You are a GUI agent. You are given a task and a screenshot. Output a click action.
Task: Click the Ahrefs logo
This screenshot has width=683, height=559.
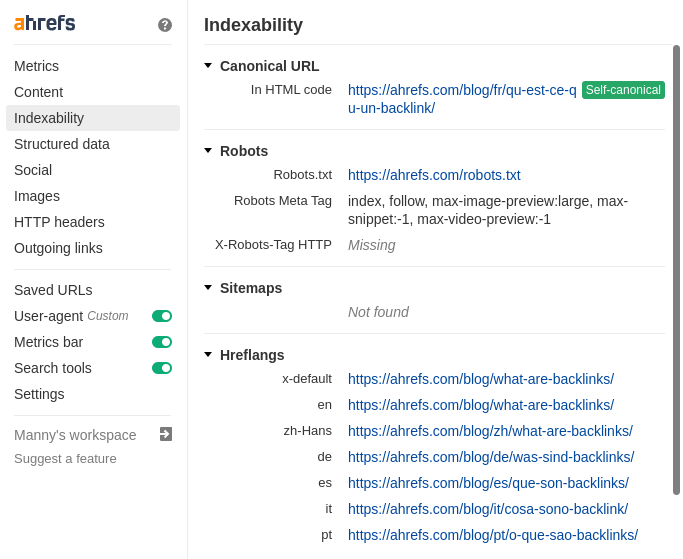[x=44, y=23]
